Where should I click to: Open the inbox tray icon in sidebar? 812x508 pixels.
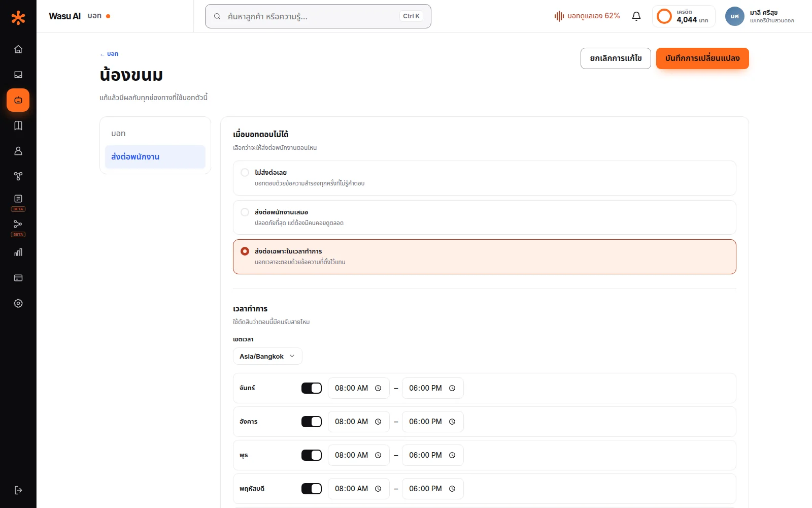click(18, 75)
